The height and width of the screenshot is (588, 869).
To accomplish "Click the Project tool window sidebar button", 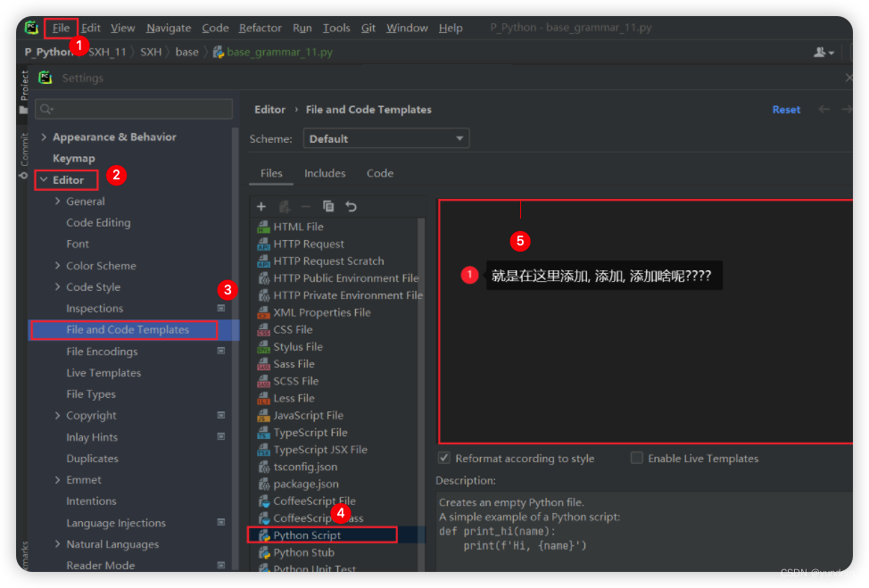I will pos(24,91).
